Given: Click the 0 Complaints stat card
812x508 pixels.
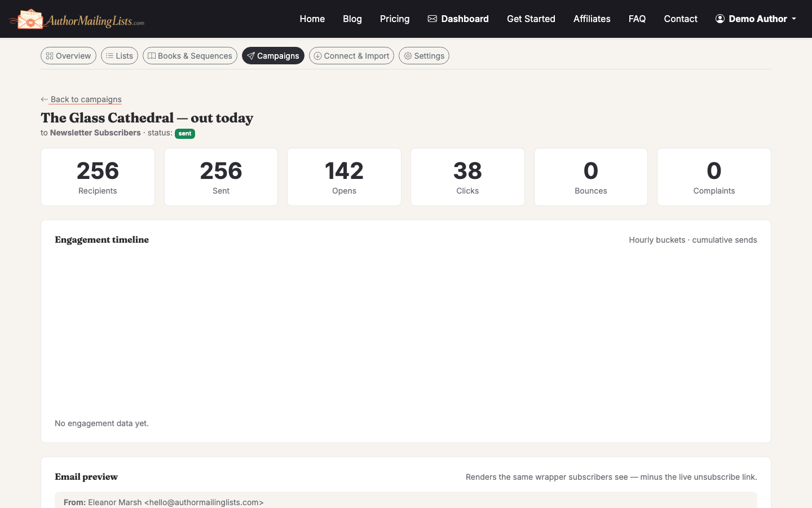Looking at the screenshot, I should pyautogui.click(x=714, y=177).
